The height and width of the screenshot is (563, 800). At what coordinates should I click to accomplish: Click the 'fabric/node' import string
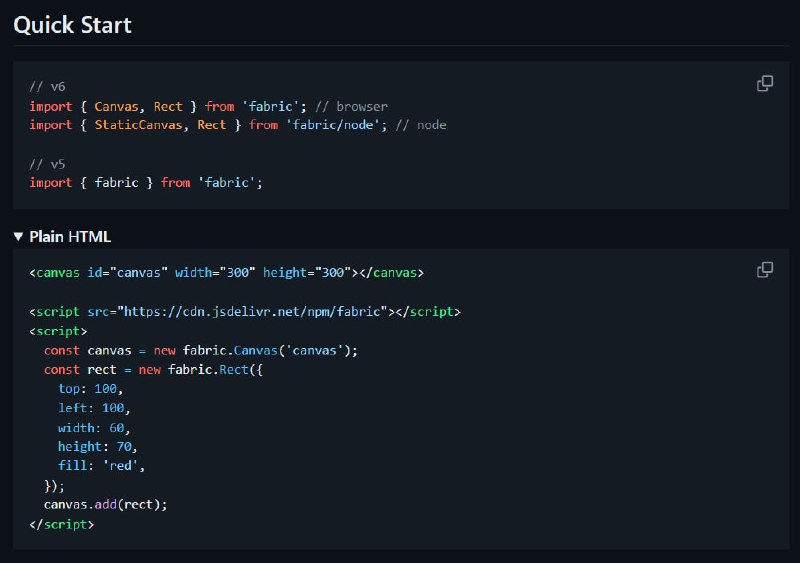tap(333, 125)
